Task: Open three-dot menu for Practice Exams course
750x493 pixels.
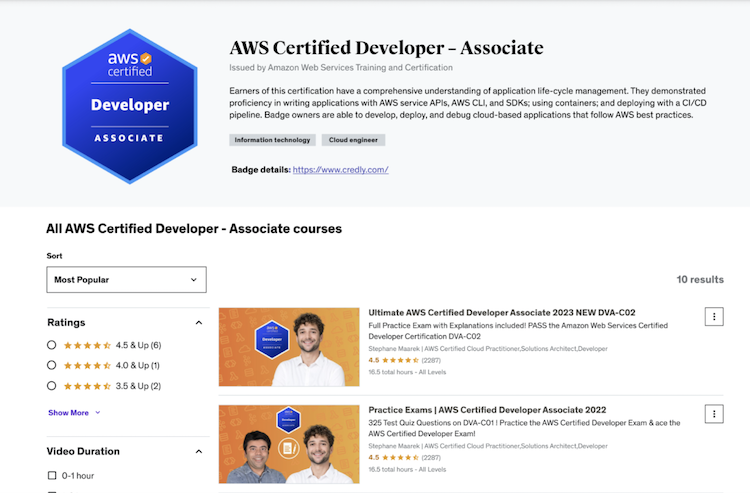Action: (714, 414)
